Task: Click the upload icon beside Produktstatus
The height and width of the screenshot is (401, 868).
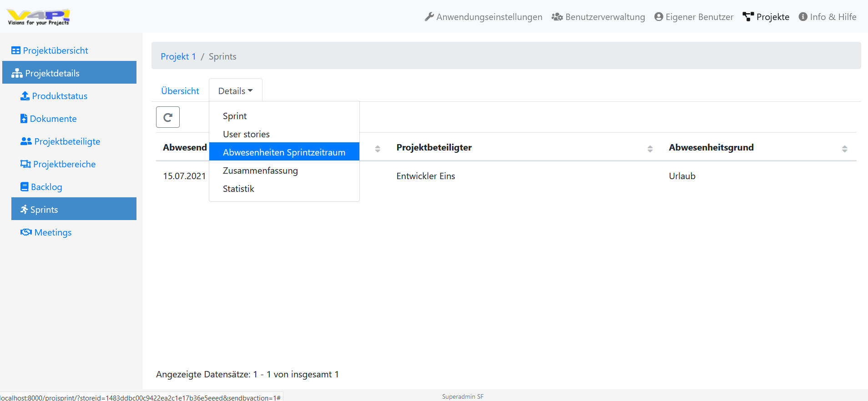Action: coord(25,96)
